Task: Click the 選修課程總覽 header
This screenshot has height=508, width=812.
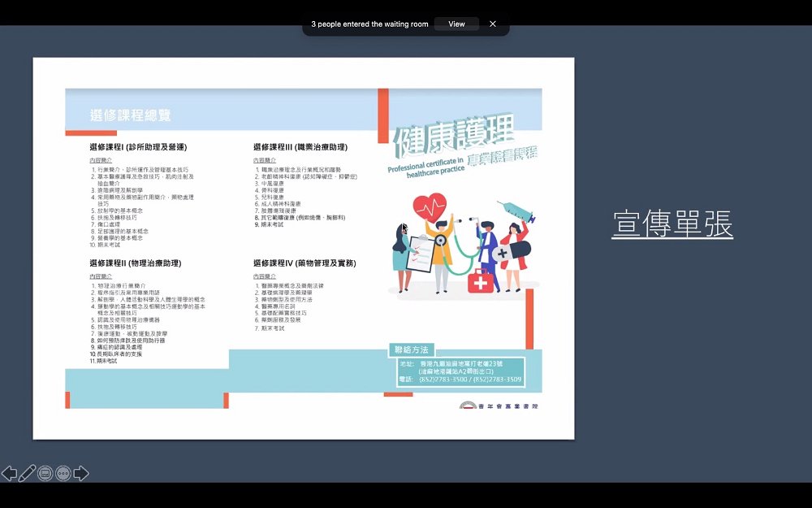Action: click(131, 115)
